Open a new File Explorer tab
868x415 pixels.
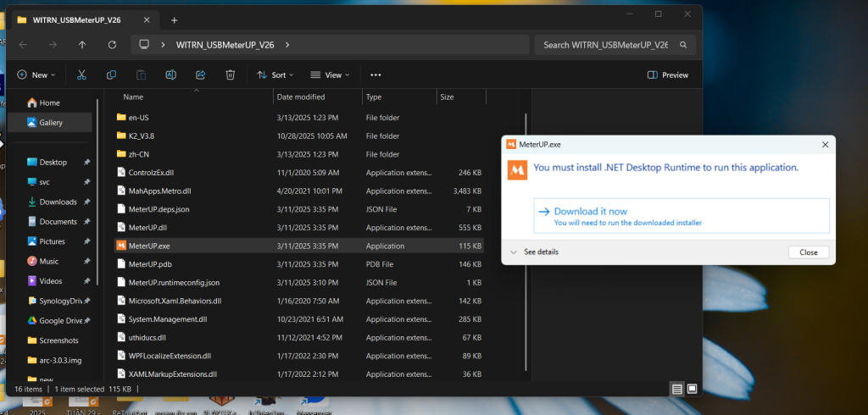pos(174,19)
